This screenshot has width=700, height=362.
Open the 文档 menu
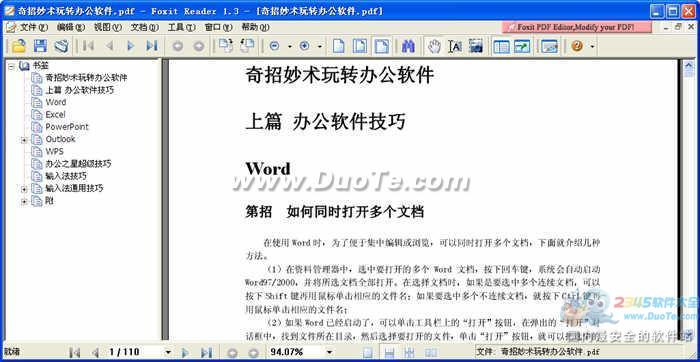(x=145, y=28)
